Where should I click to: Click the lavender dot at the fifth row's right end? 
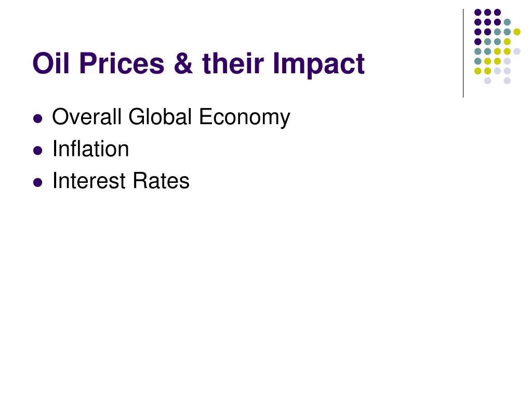click(x=517, y=51)
